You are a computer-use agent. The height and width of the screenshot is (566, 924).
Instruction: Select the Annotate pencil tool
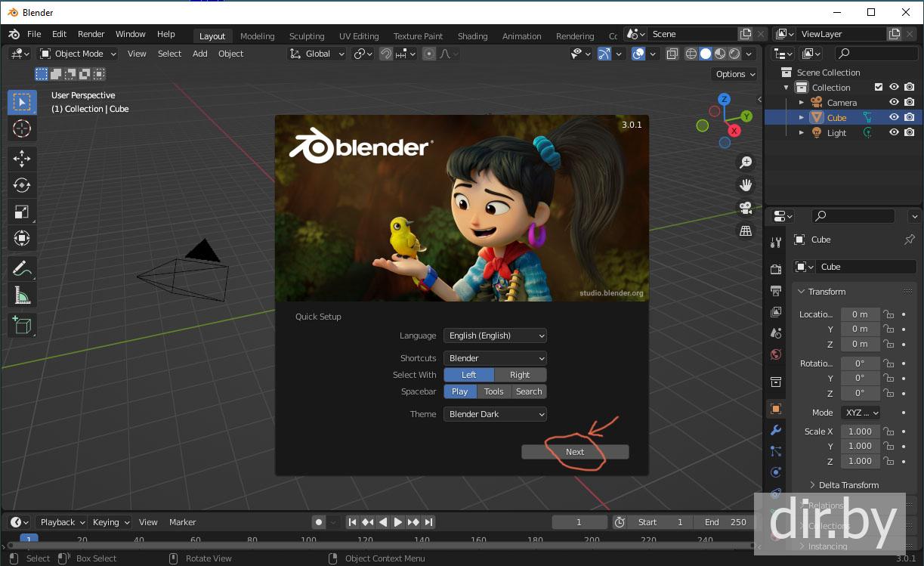point(22,268)
